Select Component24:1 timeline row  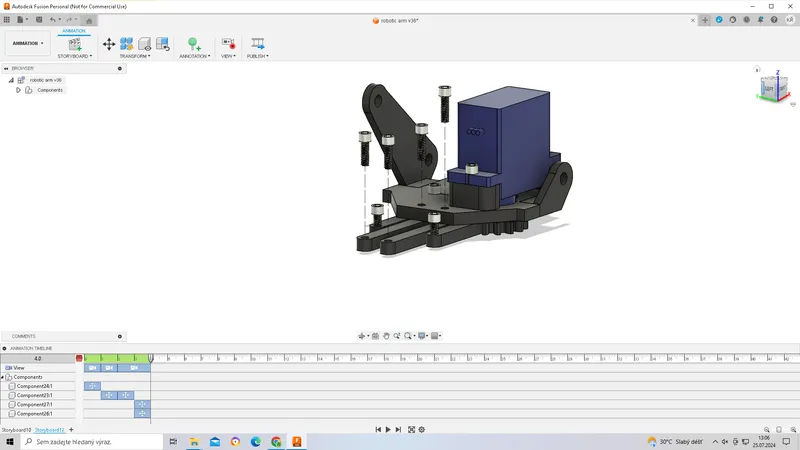[x=38, y=386]
